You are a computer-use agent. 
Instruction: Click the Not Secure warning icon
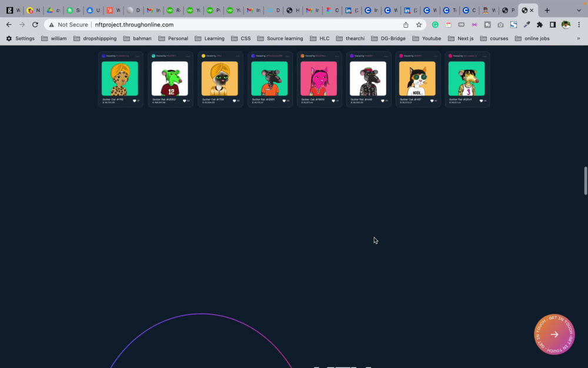pos(51,25)
